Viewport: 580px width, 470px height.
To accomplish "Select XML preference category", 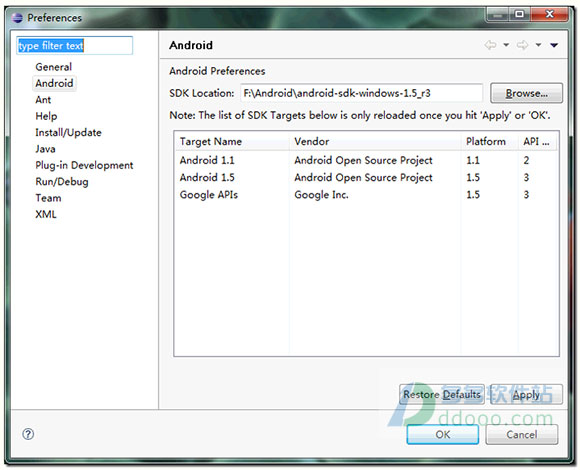I will click(x=46, y=214).
